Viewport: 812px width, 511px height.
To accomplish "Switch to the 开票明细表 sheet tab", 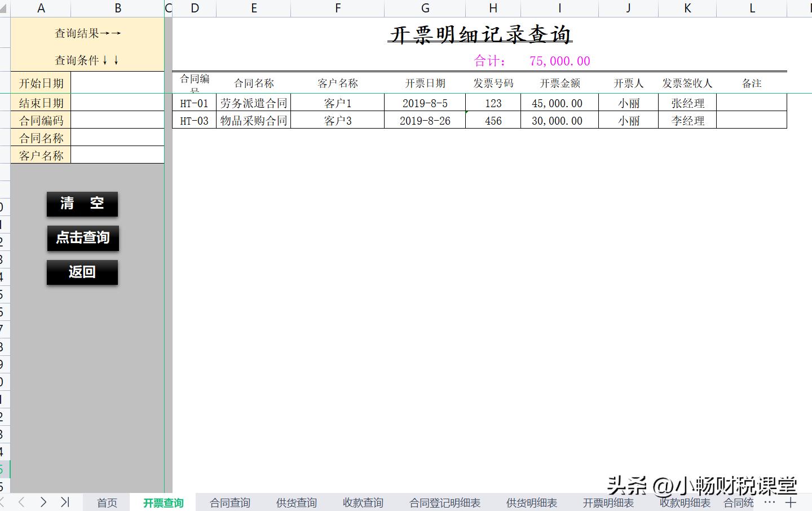I will 608,503.
